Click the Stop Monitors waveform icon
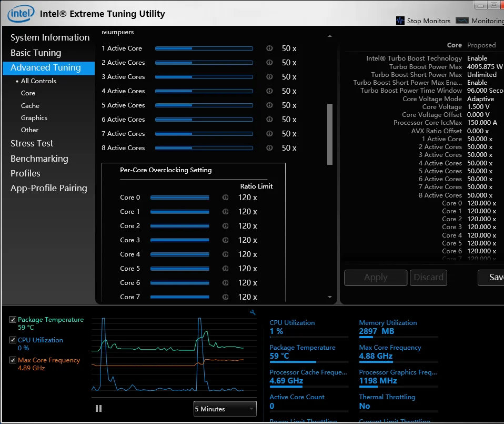Image resolution: width=504 pixels, height=424 pixels. (400, 21)
